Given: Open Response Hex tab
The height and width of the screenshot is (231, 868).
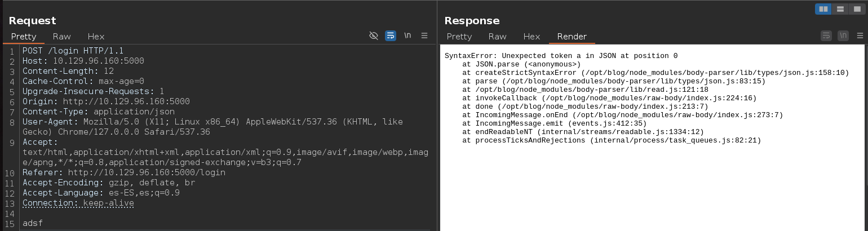Looking at the screenshot, I should (x=532, y=36).
